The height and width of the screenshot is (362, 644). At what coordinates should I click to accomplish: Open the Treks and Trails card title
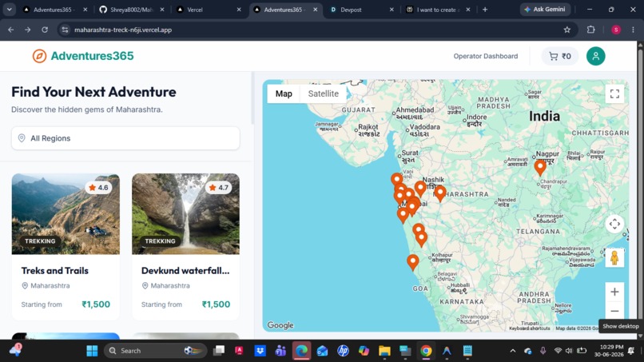click(55, 271)
